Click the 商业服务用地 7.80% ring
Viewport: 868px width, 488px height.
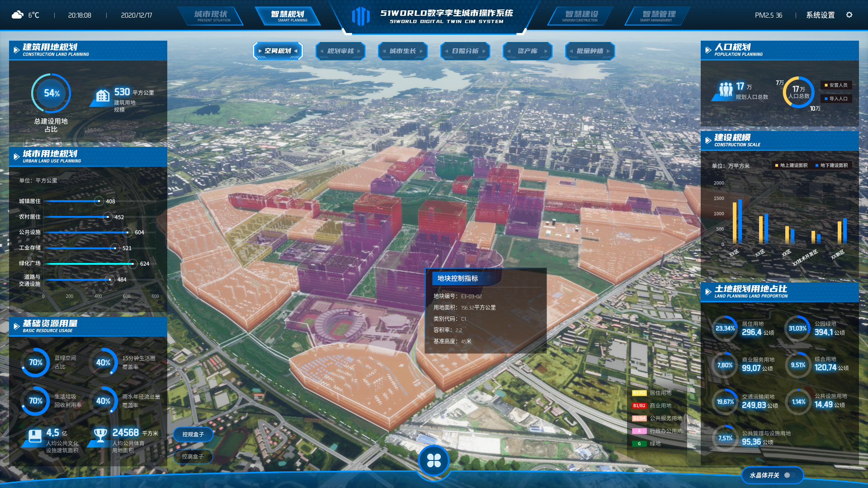pos(725,365)
